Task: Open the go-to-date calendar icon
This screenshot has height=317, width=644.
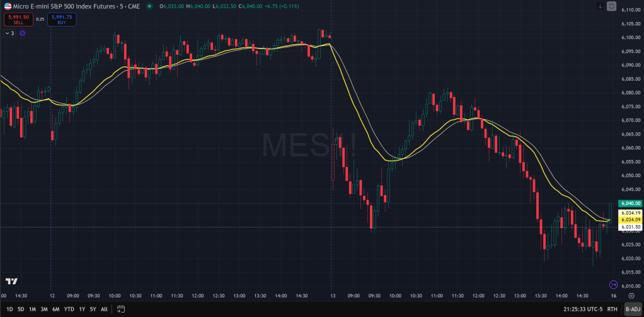Action: (x=121, y=309)
